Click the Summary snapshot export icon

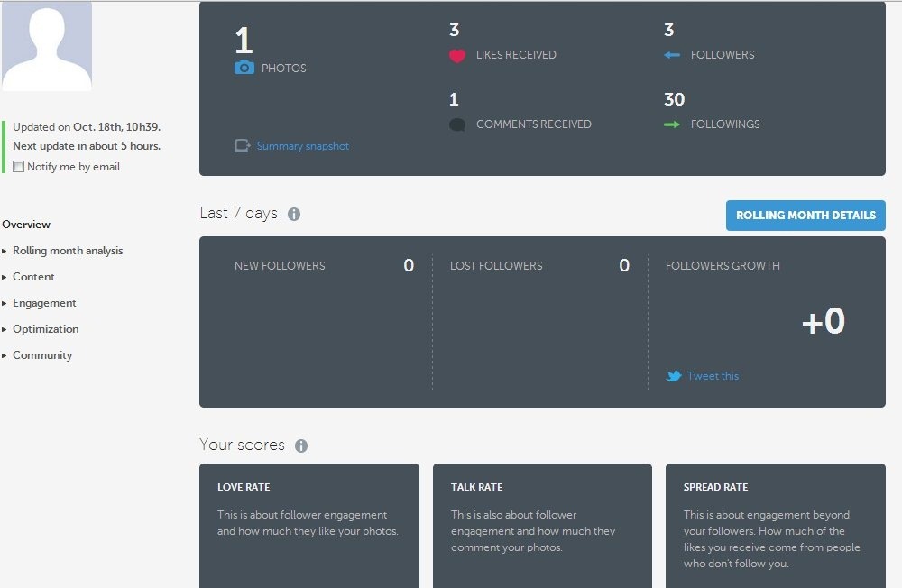pyautogui.click(x=242, y=145)
